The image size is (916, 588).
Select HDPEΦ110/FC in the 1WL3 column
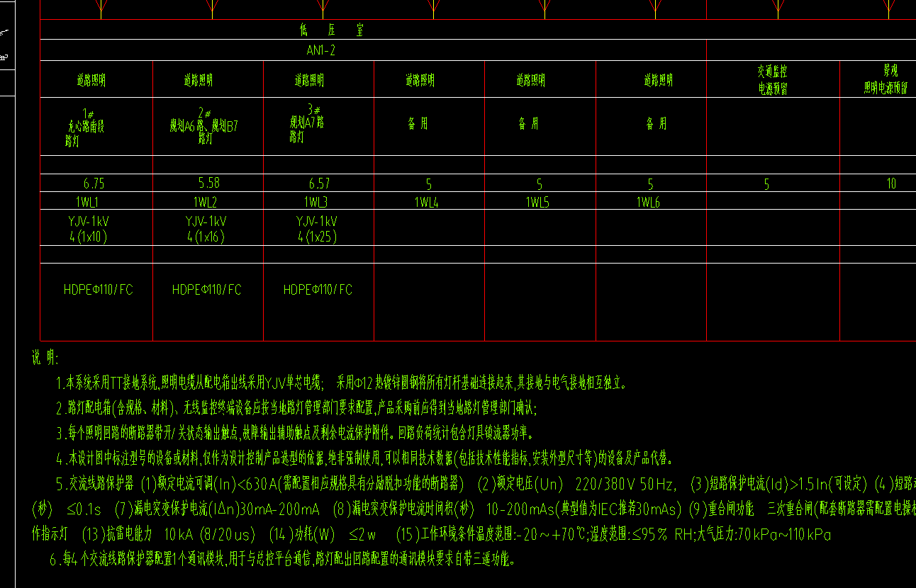point(318,289)
